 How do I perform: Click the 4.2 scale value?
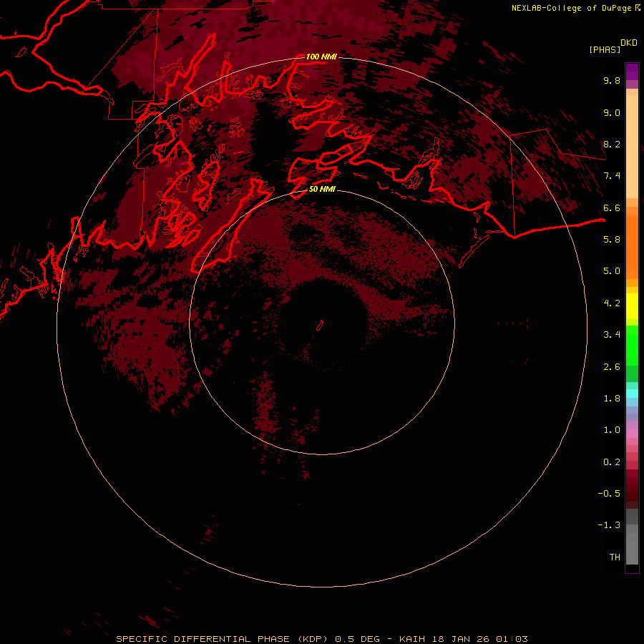pyautogui.click(x=612, y=303)
